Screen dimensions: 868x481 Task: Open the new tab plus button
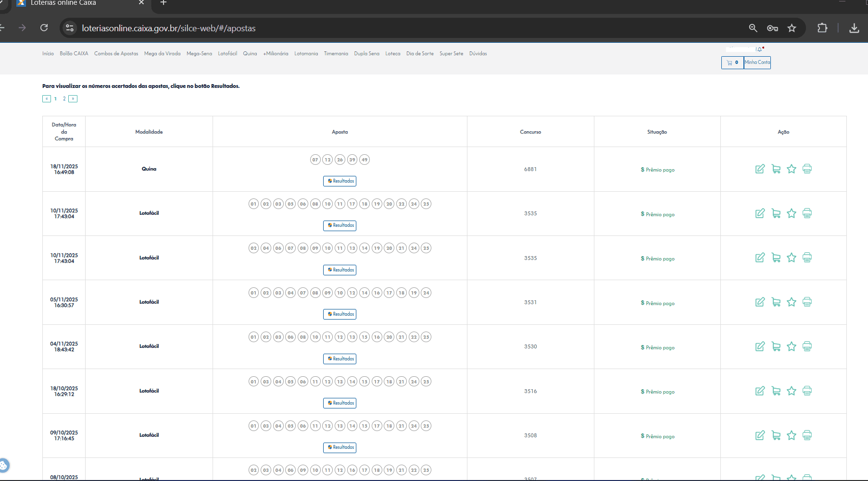click(164, 3)
